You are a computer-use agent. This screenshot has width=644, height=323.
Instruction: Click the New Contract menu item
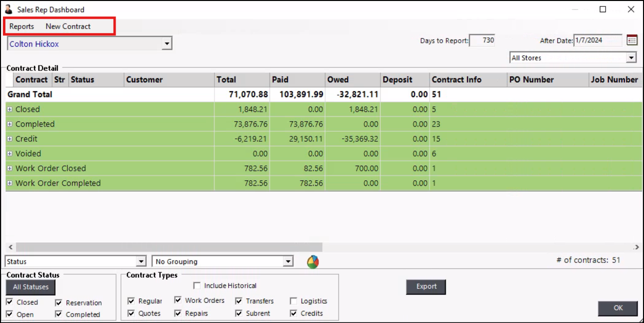pos(68,27)
